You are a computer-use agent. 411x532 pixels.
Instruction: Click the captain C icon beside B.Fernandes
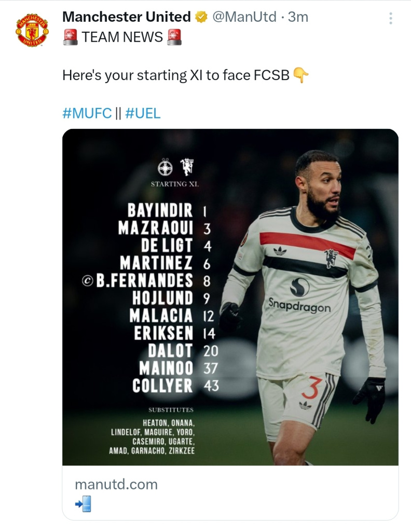coord(87,281)
